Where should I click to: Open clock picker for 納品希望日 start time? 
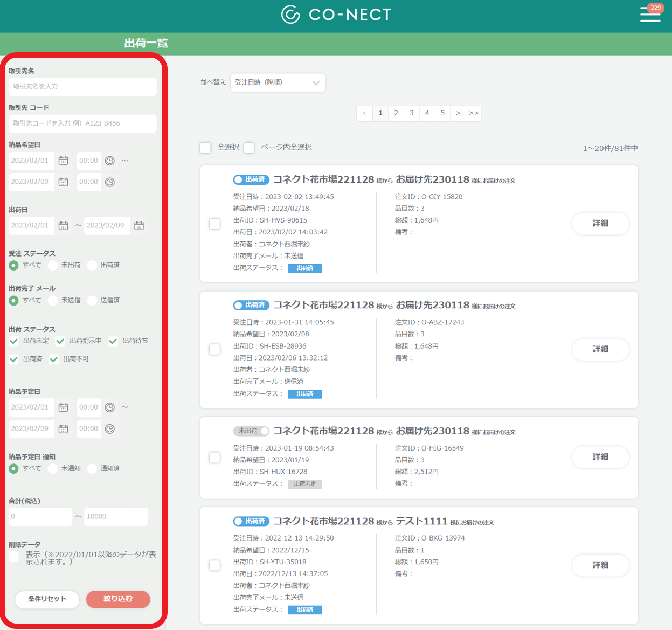110,161
